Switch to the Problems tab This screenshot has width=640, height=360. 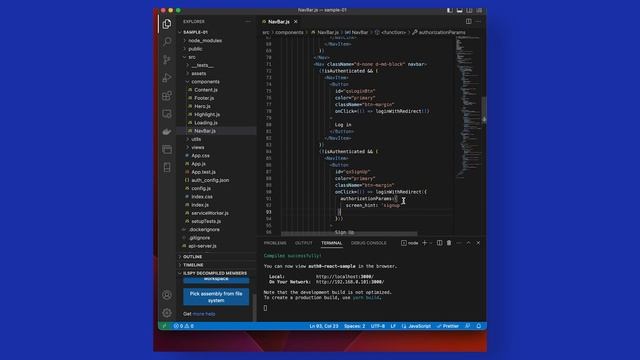point(275,243)
